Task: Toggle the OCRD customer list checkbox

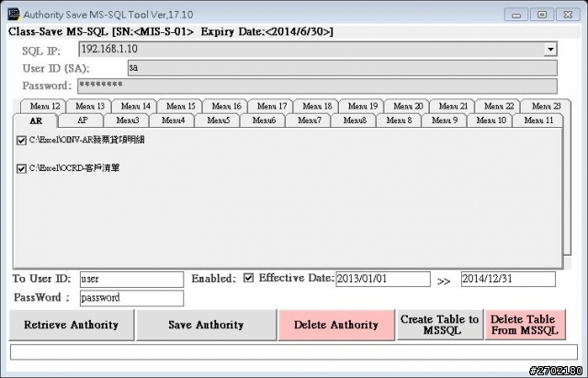Action: [21, 168]
